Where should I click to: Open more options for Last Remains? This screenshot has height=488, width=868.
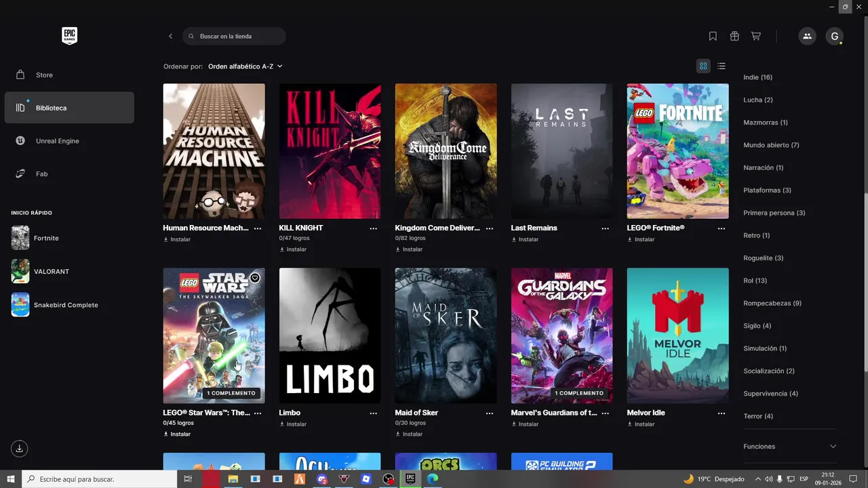point(606,228)
